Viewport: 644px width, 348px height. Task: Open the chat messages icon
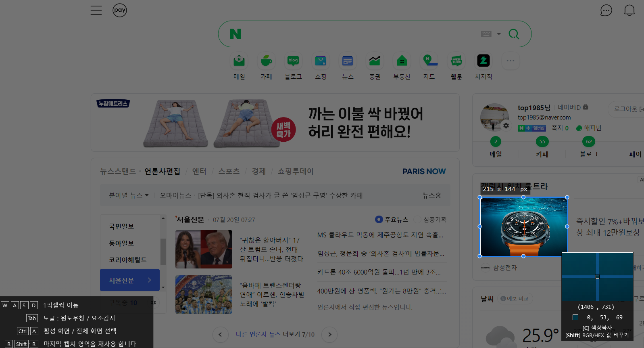point(606,10)
